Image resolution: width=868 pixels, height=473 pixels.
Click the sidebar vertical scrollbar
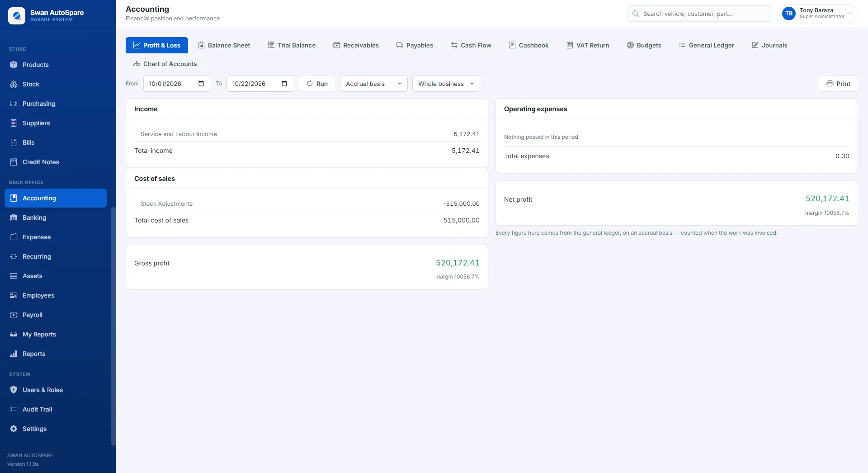pyautogui.click(x=113, y=326)
